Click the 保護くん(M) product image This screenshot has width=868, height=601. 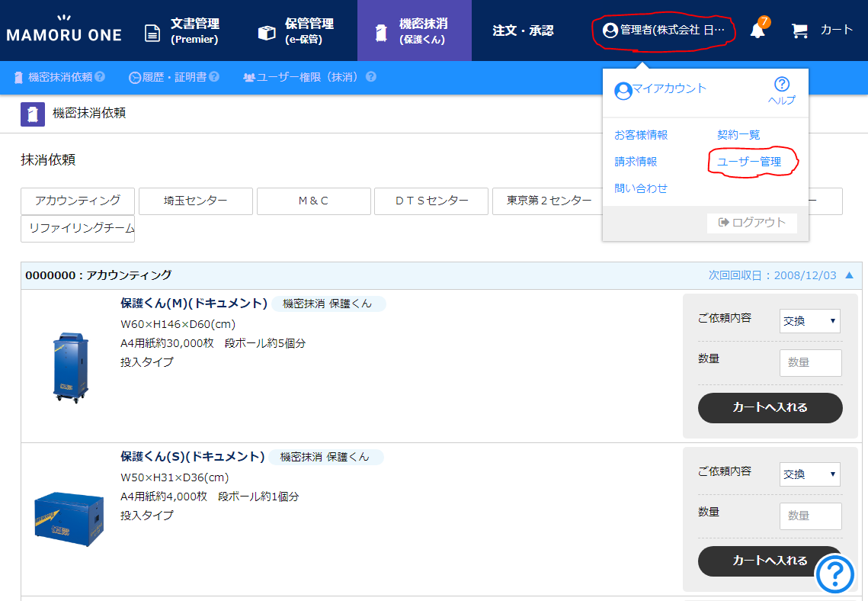coord(70,367)
